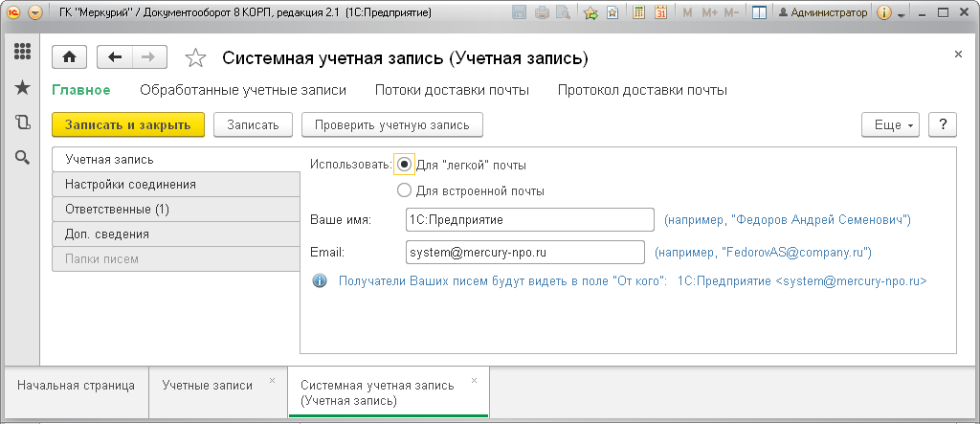
Task: Expand the Еще dropdown menu
Action: (x=891, y=124)
